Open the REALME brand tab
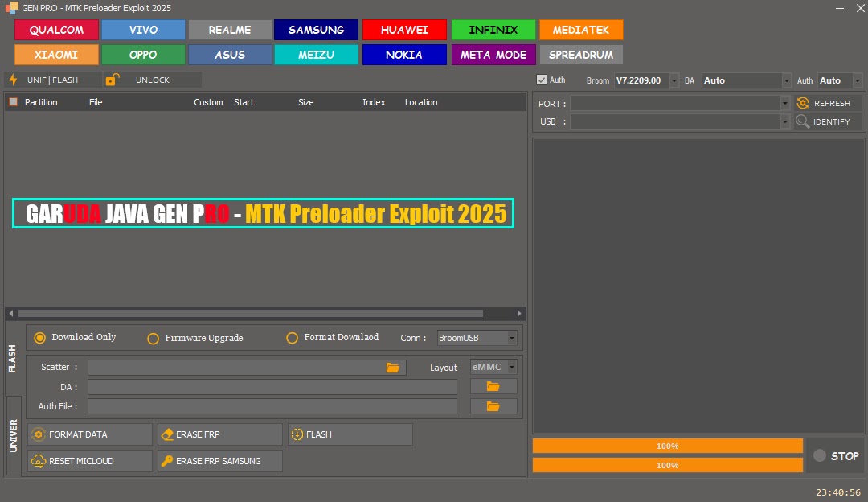 click(230, 30)
